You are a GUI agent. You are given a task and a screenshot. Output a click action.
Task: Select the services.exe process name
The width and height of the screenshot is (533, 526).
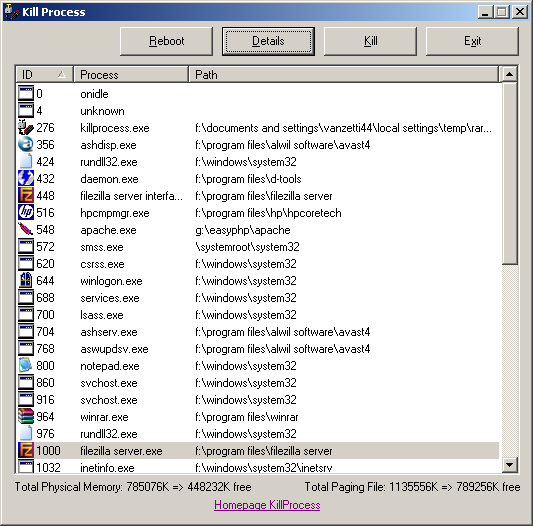point(110,298)
